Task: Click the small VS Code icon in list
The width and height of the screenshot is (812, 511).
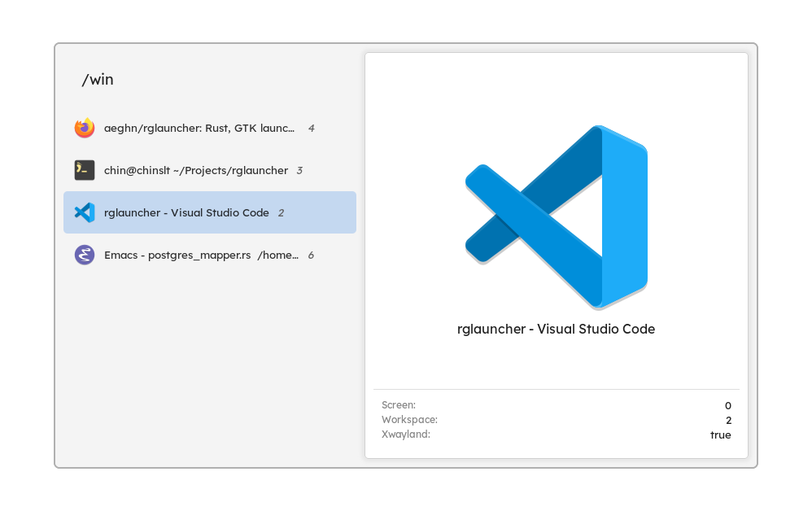Action: (85, 213)
